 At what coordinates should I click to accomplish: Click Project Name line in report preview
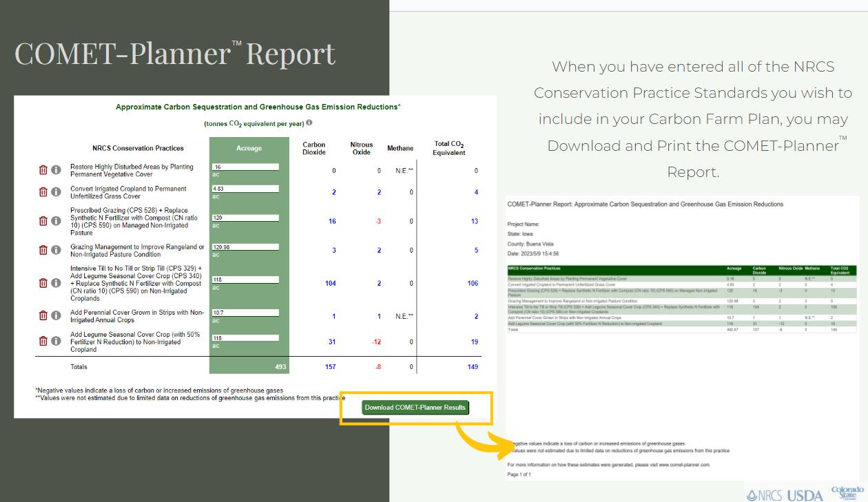click(x=523, y=224)
